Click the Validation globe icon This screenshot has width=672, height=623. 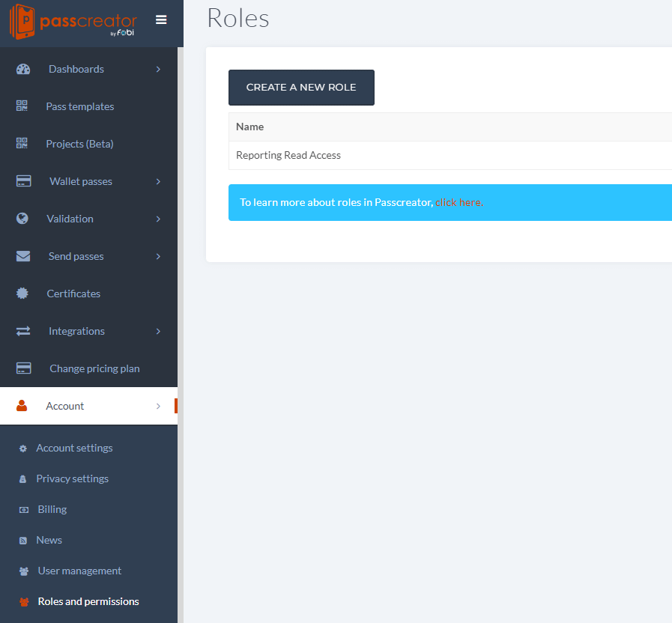pos(22,219)
